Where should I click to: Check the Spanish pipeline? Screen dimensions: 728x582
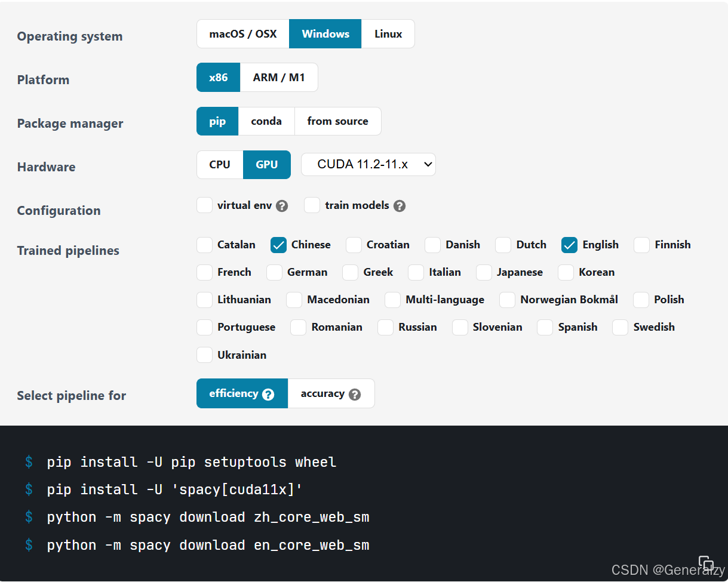click(545, 327)
